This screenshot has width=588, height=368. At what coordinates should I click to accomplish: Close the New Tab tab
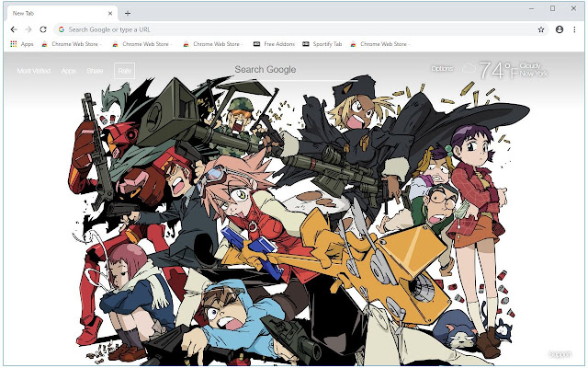pos(110,13)
